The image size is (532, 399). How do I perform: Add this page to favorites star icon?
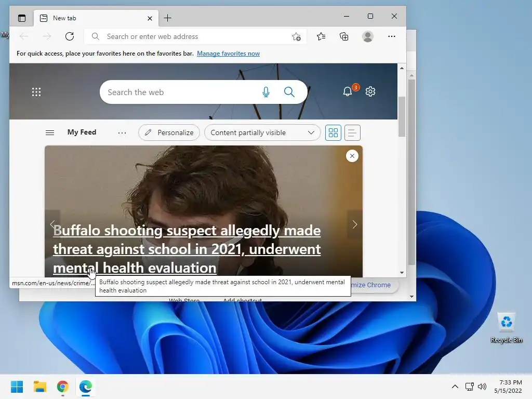296,36
